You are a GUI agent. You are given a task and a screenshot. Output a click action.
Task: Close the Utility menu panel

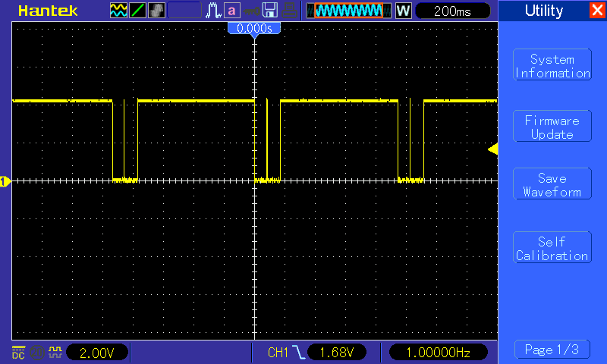597,10
